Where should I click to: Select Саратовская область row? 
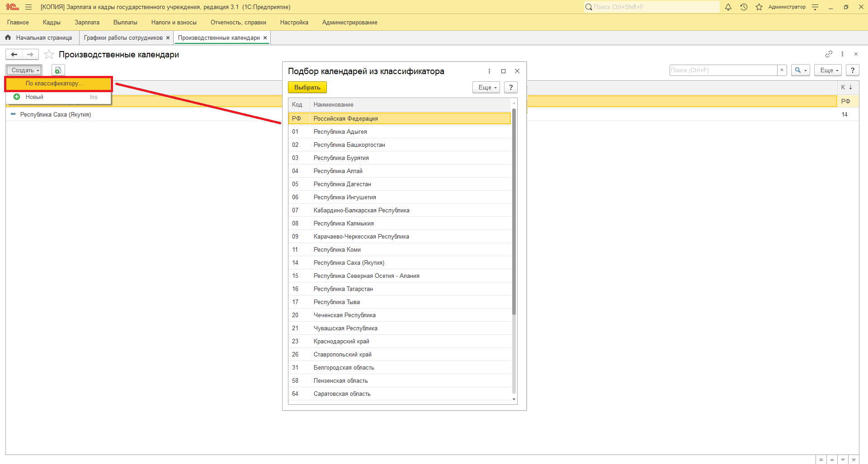(x=400, y=394)
